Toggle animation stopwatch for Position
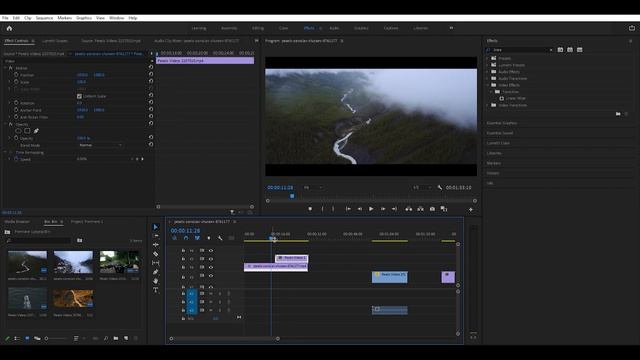 16,75
